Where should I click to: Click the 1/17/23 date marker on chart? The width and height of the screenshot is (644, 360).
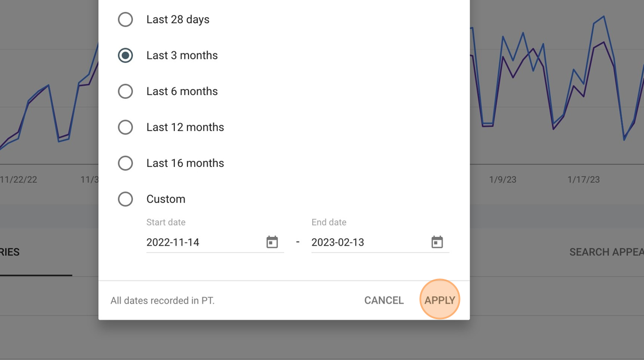584,179
